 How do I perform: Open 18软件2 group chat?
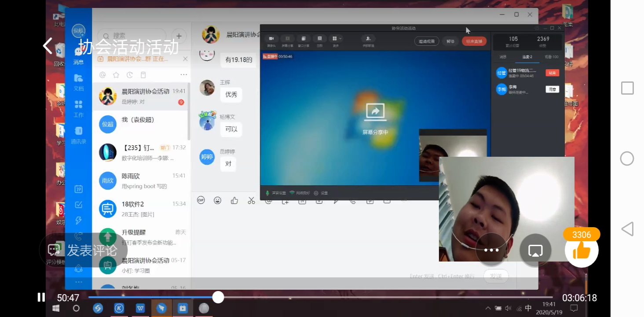coord(141,209)
